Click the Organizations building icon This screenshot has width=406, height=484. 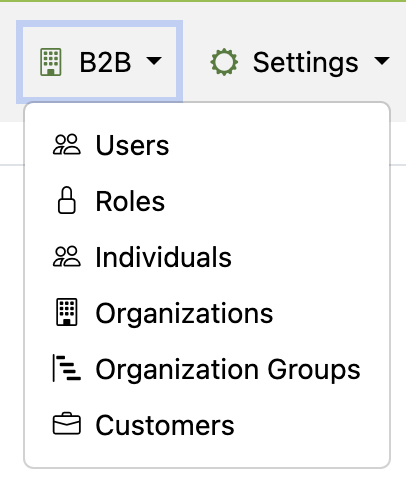click(x=67, y=312)
